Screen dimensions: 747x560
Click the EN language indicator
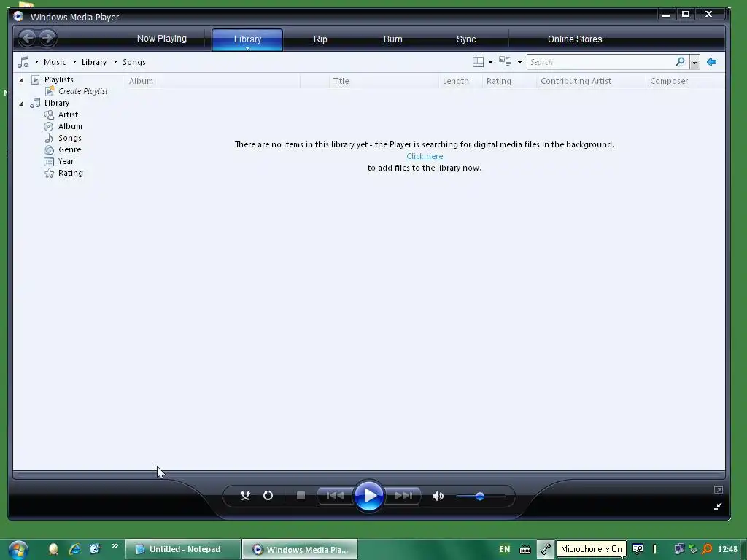[x=505, y=549]
